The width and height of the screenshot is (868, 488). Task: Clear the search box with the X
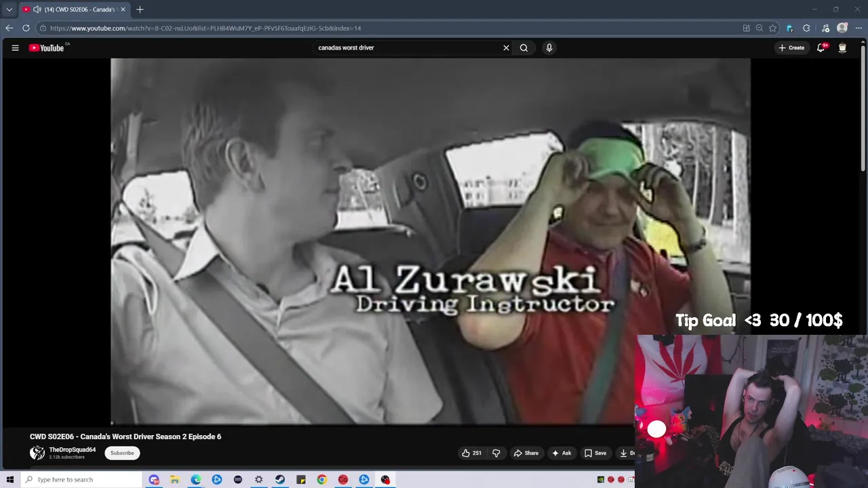point(506,47)
